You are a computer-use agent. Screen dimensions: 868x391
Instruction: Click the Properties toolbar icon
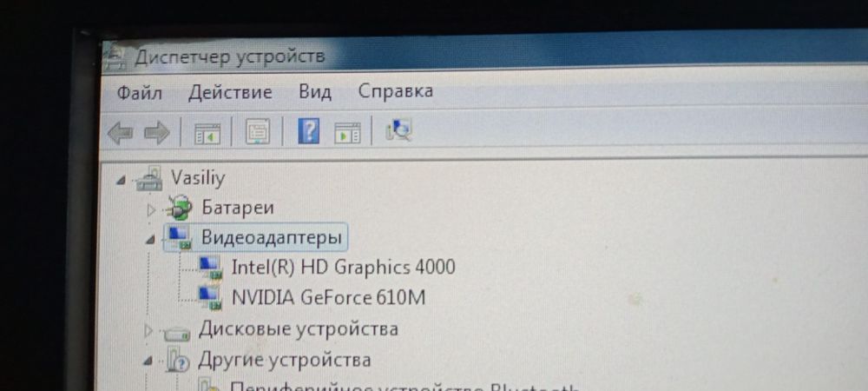pos(258,132)
